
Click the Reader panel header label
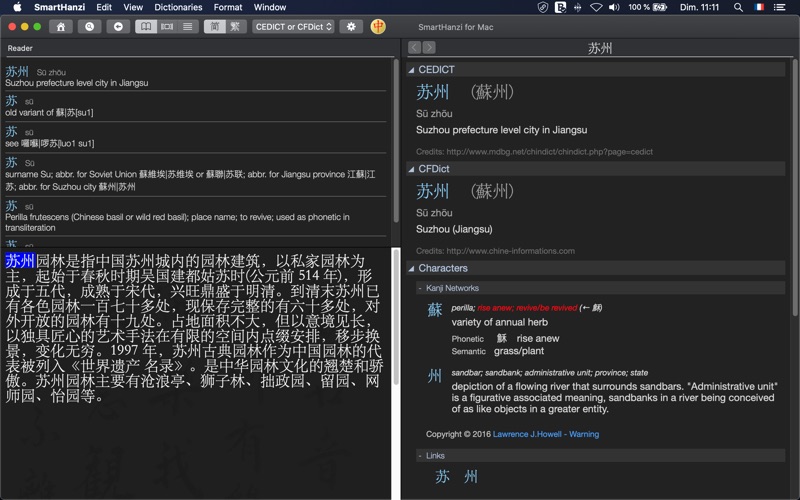(x=20, y=48)
